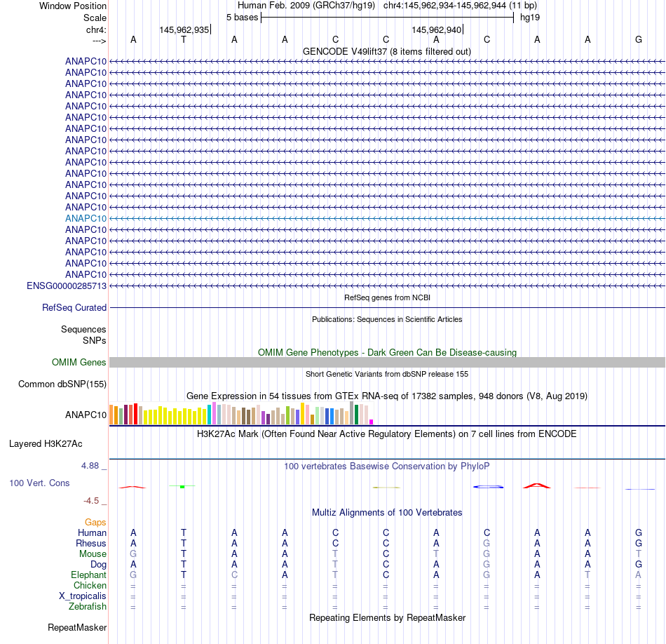Click the light-blue highlighted ANAPC10 track label
The width and height of the screenshot is (666, 644).
[86, 218]
